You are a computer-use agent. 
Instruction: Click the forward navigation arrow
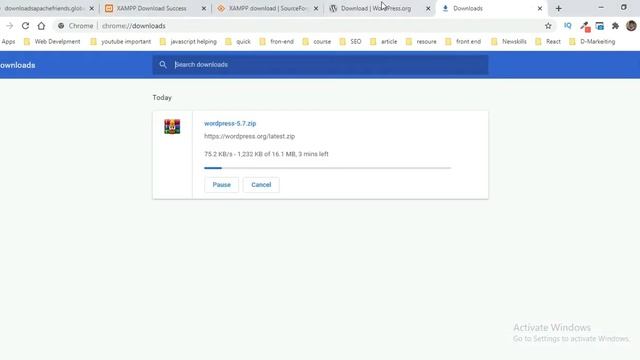coord(9,26)
